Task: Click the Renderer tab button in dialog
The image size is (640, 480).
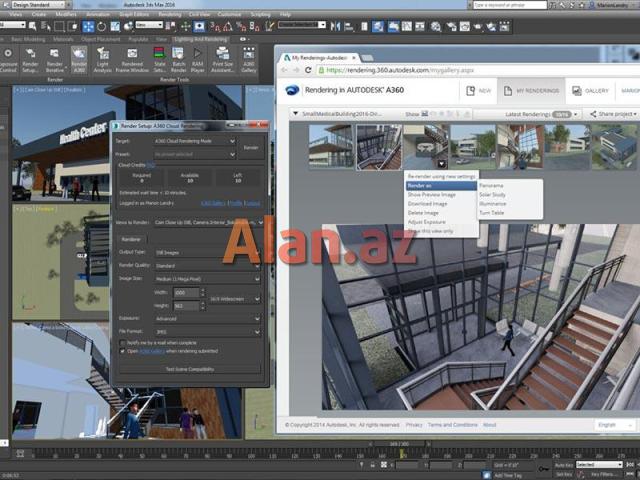Action: click(131, 240)
